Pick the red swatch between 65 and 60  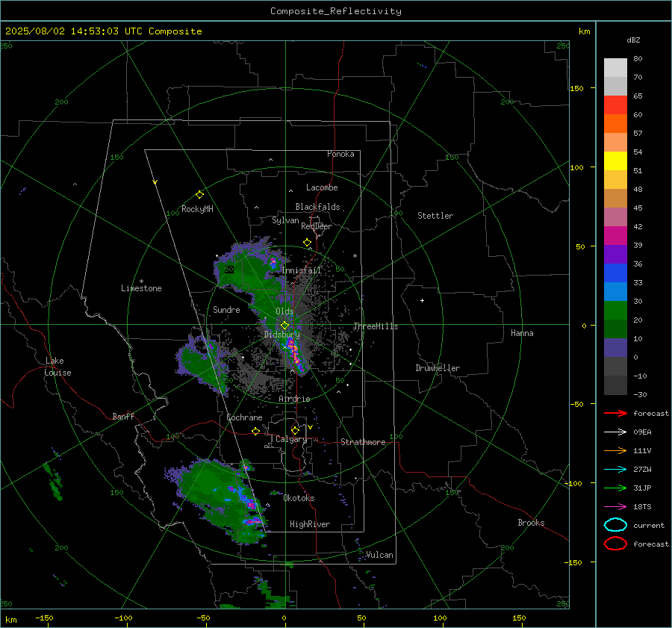click(x=615, y=105)
